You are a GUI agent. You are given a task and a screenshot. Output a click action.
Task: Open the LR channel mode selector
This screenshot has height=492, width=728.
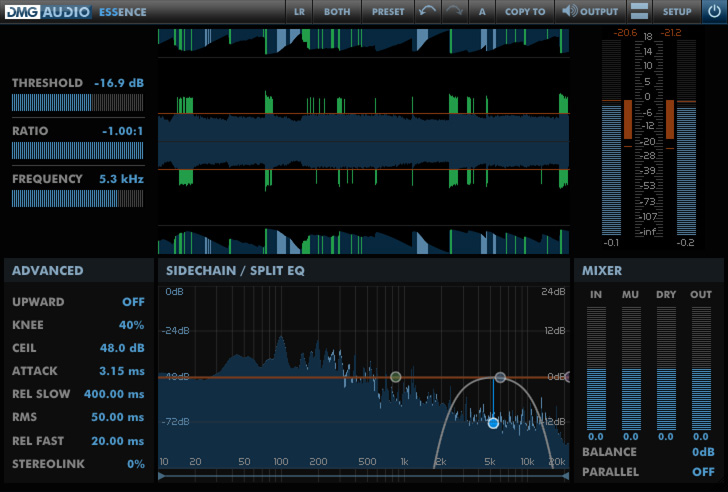point(299,12)
